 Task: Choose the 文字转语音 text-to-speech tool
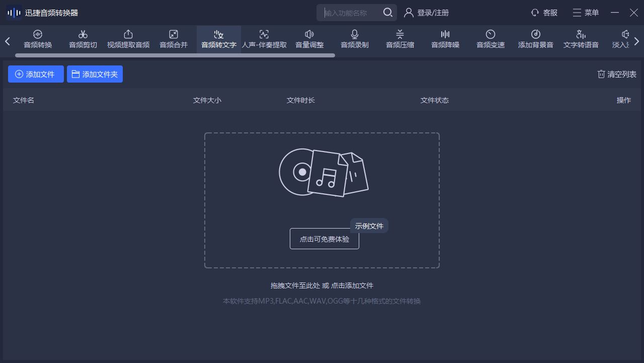581,39
